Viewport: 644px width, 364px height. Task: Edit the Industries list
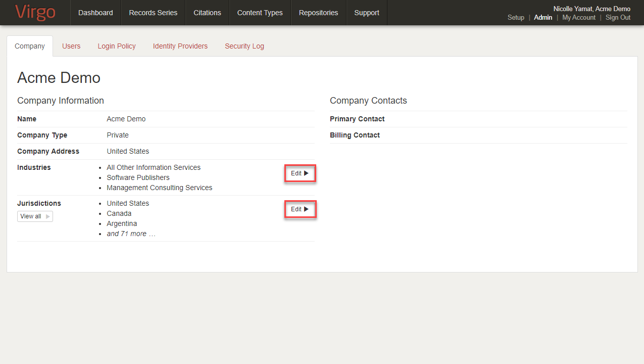click(300, 173)
